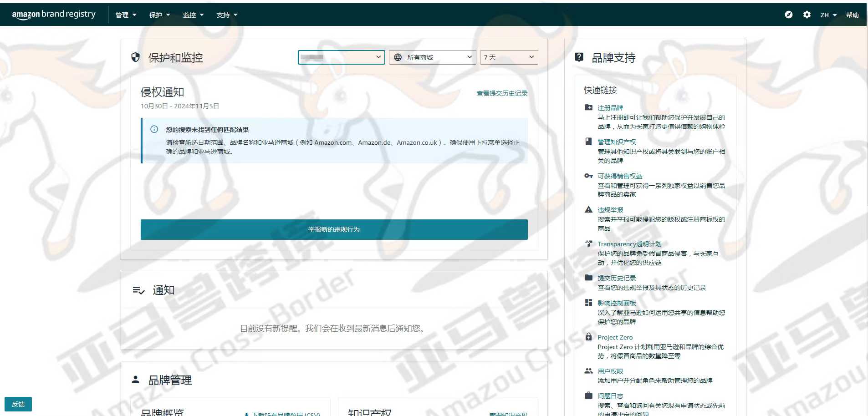Click the description 查看您的违规举报及其状态的历史记录
The width and height of the screenshot is (868, 416).
pyautogui.click(x=652, y=288)
